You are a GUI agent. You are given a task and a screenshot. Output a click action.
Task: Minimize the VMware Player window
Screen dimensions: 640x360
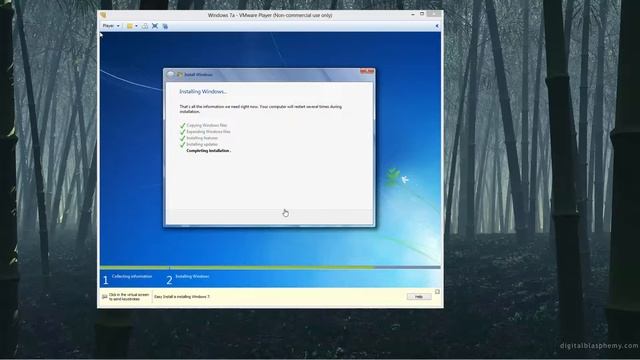pyautogui.click(x=413, y=14)
